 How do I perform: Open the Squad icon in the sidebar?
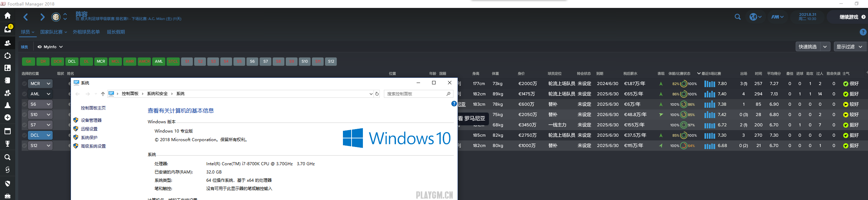8,43
